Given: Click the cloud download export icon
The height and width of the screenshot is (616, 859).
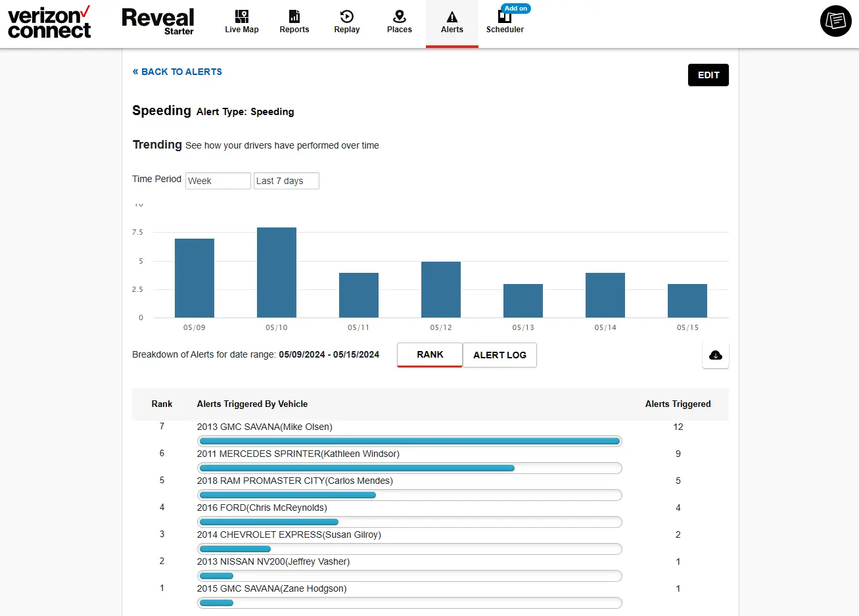Looking at the screenshot, I should pyautogui.click(x=716, y=355).
